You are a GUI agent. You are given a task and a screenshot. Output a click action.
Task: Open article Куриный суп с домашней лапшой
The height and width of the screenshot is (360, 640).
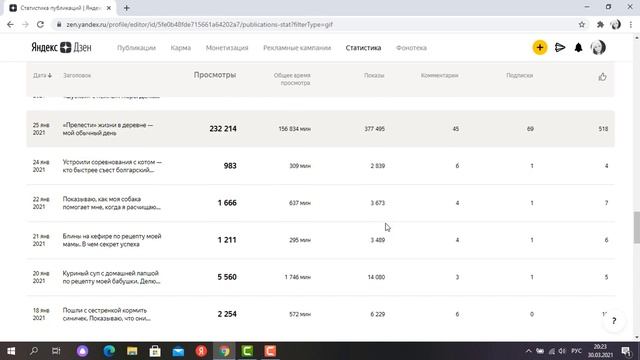click(x=111, y=278)
